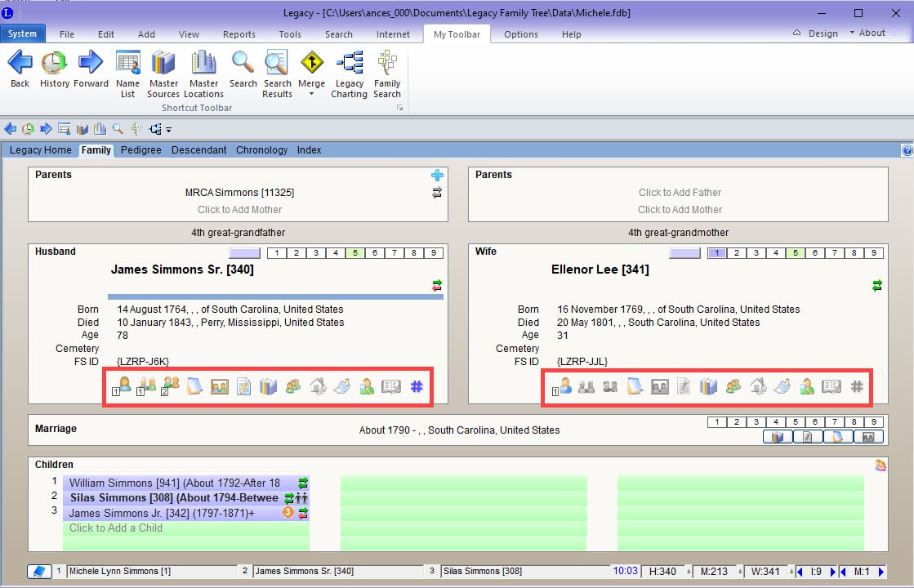Toggle wife's tag 1
This screenshot has height=588, width=914.
click(x=717, y=253)
